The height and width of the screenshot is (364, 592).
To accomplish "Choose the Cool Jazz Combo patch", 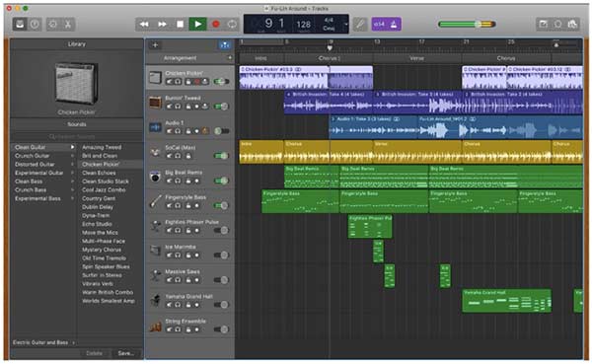I will tap(104, 190).
